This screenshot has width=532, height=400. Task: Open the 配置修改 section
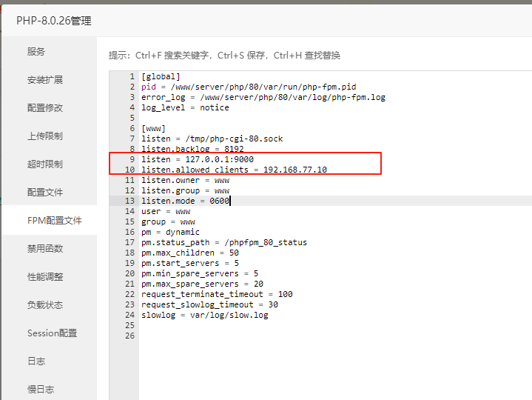point(45,107)
